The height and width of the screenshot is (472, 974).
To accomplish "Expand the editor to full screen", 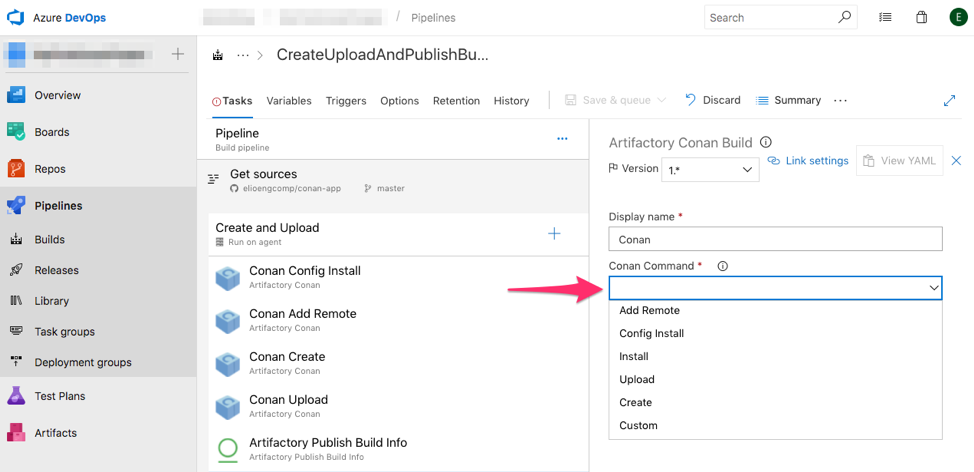I will (x=949, y=101).
